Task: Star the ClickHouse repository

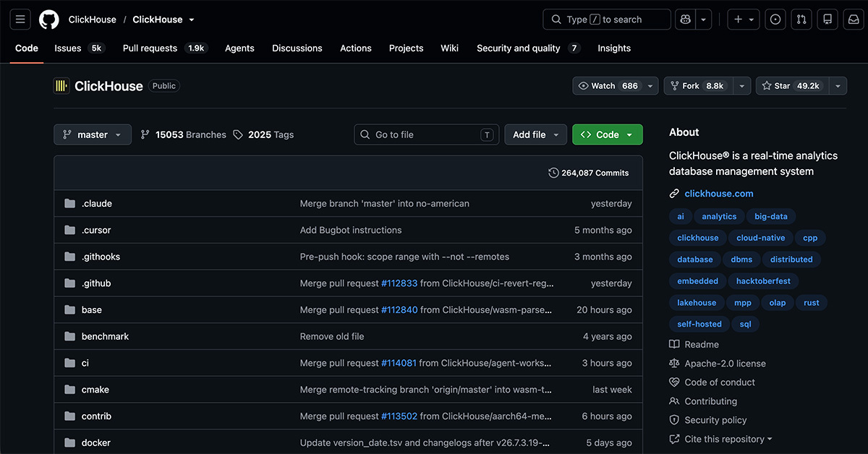Action: click(x=792, y=86)
